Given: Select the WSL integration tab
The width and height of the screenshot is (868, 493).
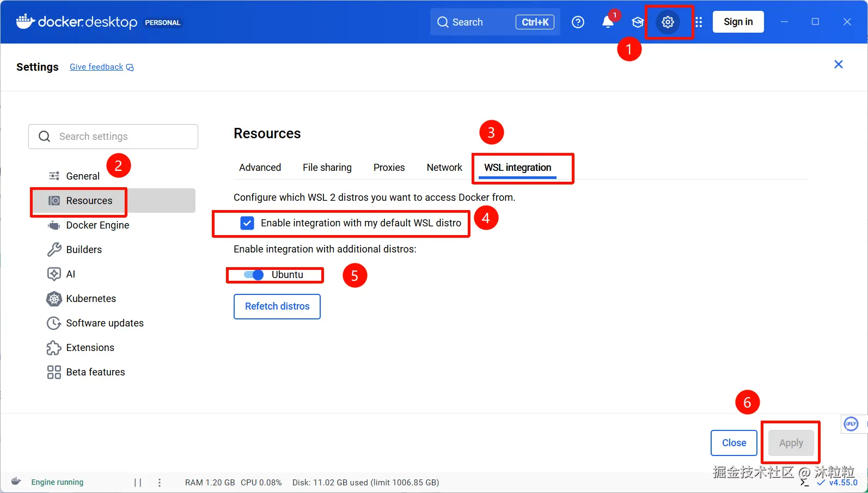Looking at the screenshot, I should (518, 168).
